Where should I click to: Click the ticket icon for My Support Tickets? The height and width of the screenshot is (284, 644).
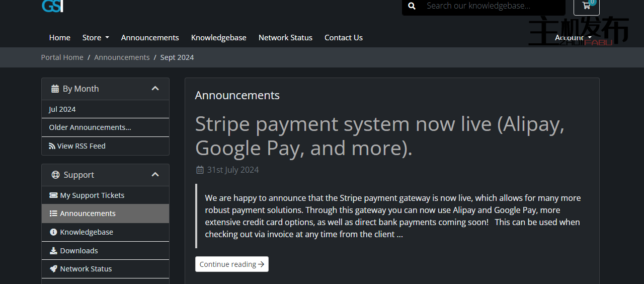(53, 195)
